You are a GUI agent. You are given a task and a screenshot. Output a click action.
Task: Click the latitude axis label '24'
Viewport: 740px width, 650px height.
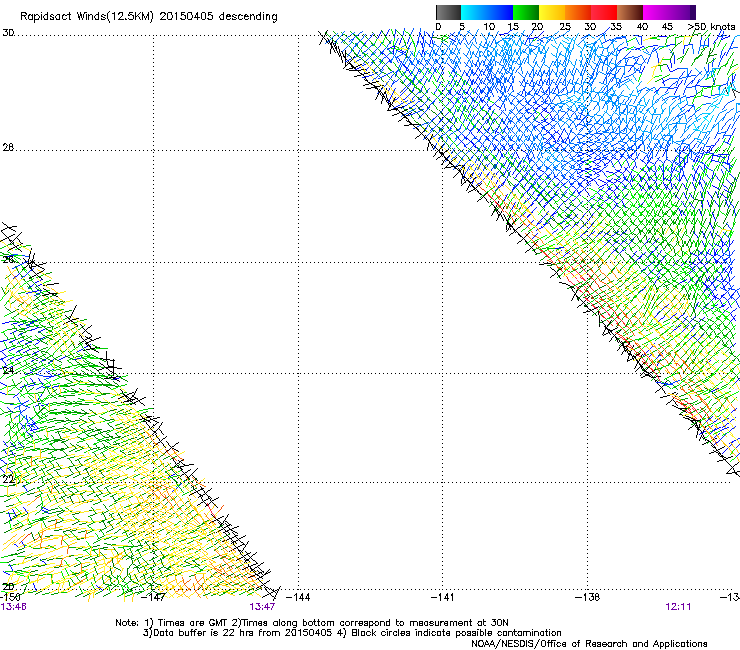[8, 370]
